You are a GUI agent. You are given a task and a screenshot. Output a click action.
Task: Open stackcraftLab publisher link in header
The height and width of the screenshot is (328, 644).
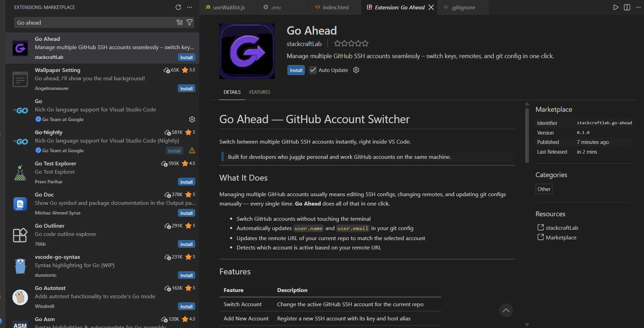[x=304, y=44]
